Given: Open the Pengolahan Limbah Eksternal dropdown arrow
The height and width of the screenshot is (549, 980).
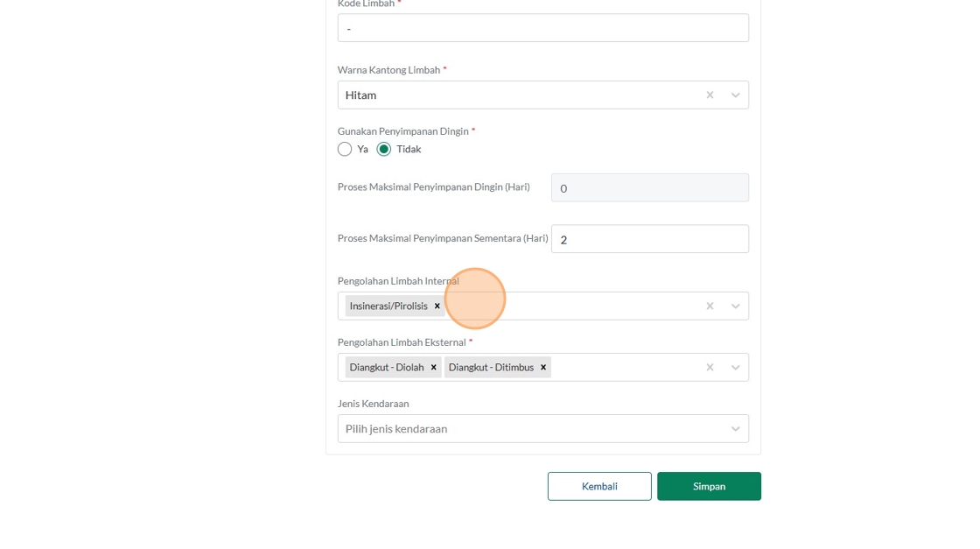Looking at the screenshot, I should [x=735, y=367].
